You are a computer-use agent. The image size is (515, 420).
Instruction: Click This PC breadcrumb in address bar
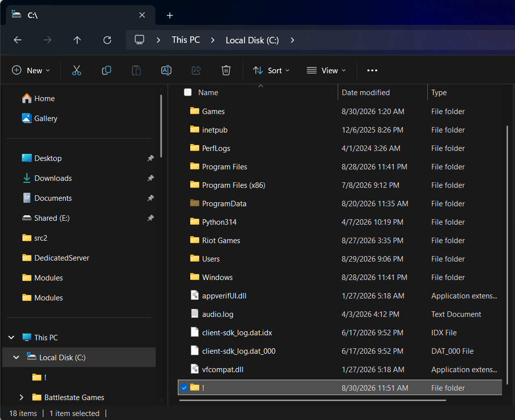(x=186, y=40)
